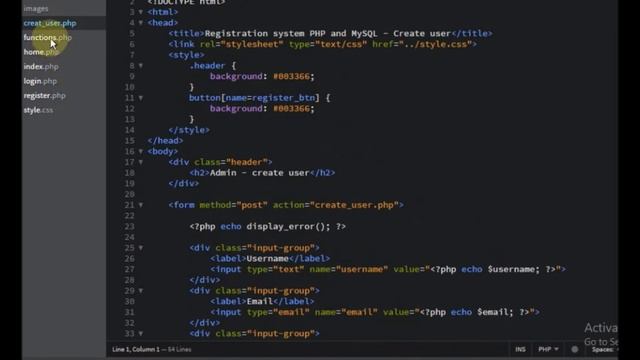This screenshot has width=640, height=360.
Task: Fold the .header CSS rule at line 8
Action: click(x=141, y=66)
